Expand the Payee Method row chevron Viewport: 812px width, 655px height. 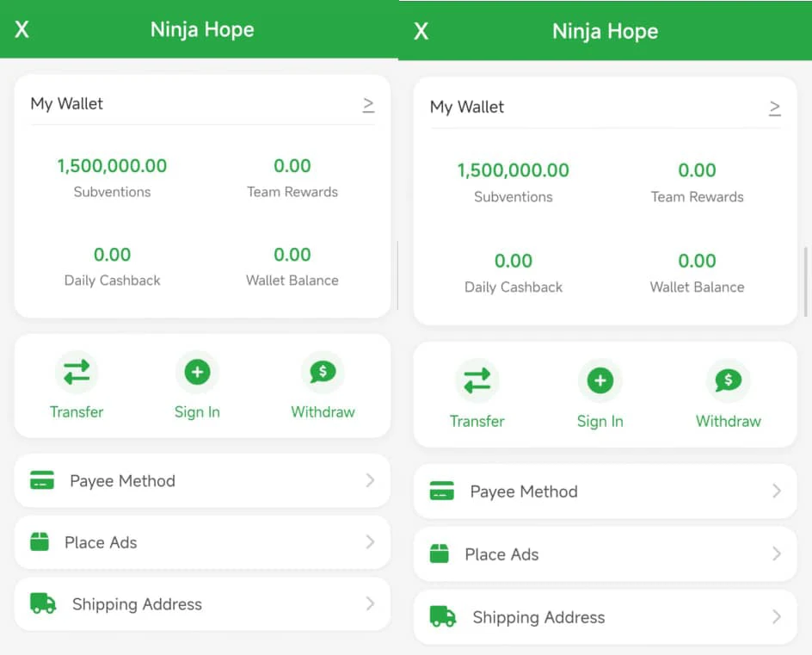coord(371,480)
